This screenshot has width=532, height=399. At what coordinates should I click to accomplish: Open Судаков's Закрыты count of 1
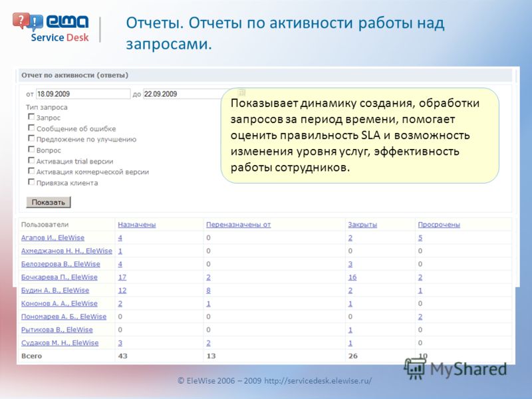click(350, 343)
